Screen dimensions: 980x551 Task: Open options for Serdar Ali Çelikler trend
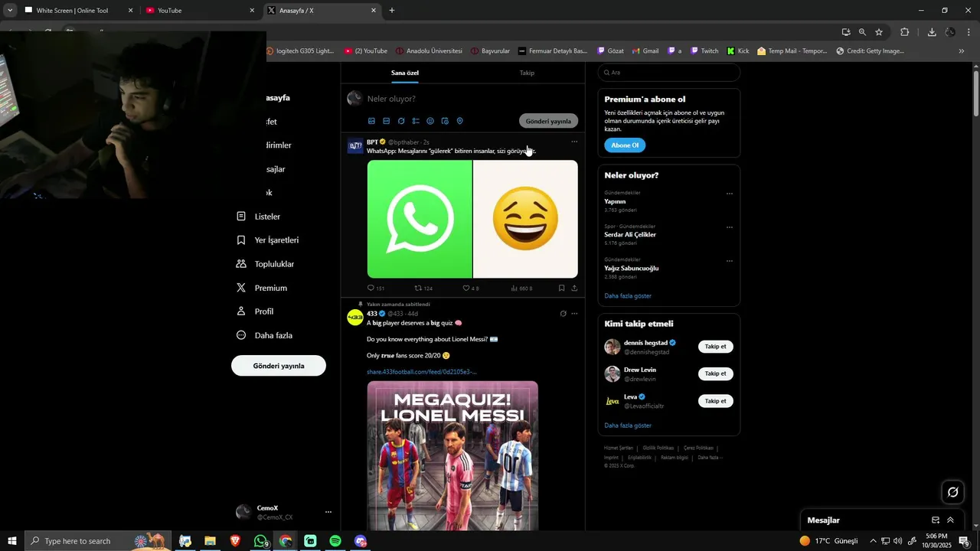pos(730,227)
